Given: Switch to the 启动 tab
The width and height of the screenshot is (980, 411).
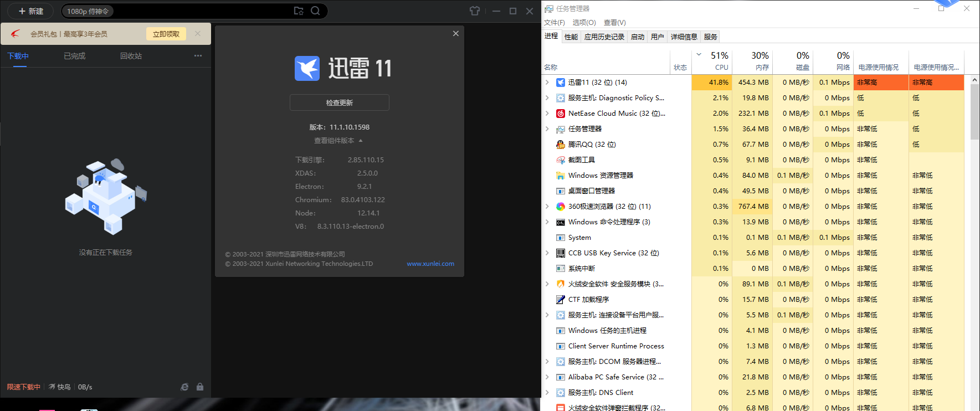Looking at the screenshot, I should click(x=638, y=37).
